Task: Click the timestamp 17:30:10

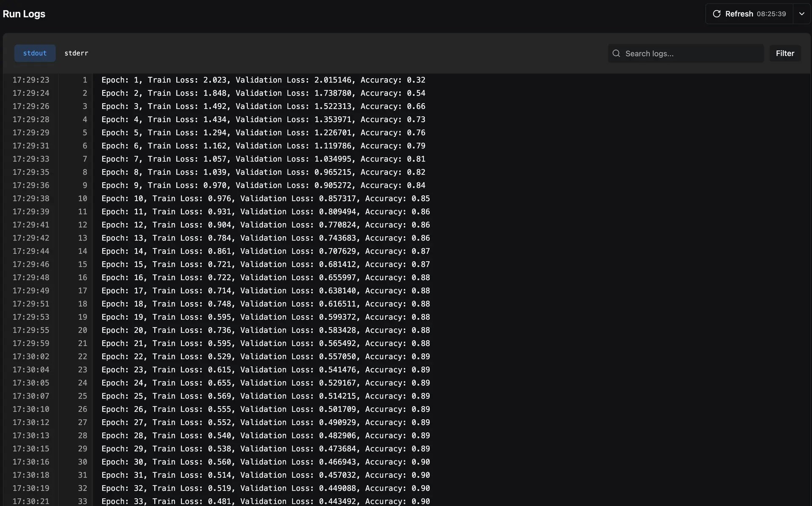Action: pos(30,409)
